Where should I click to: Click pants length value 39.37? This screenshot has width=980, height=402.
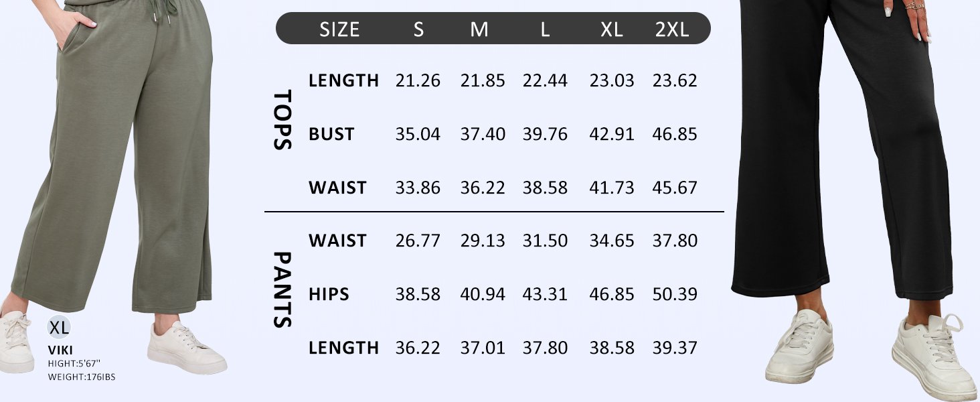pos(675,348)
